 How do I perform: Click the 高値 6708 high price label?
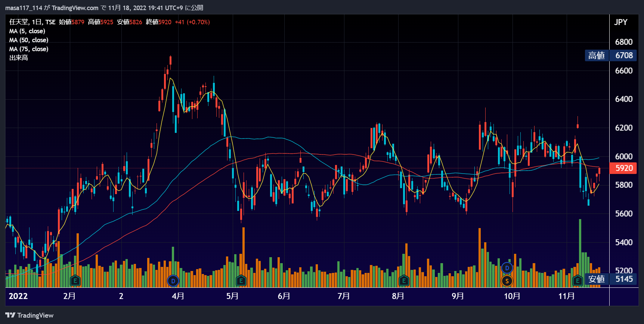611,55
